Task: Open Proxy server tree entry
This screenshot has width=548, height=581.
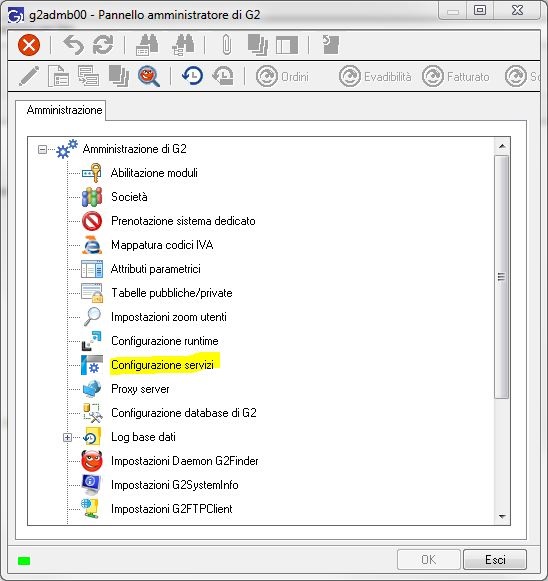Action: (140, 389)
